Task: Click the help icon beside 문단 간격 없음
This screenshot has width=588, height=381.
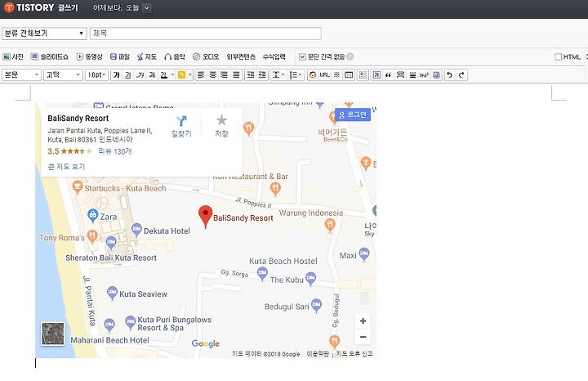Action: (x=350, y=56)
